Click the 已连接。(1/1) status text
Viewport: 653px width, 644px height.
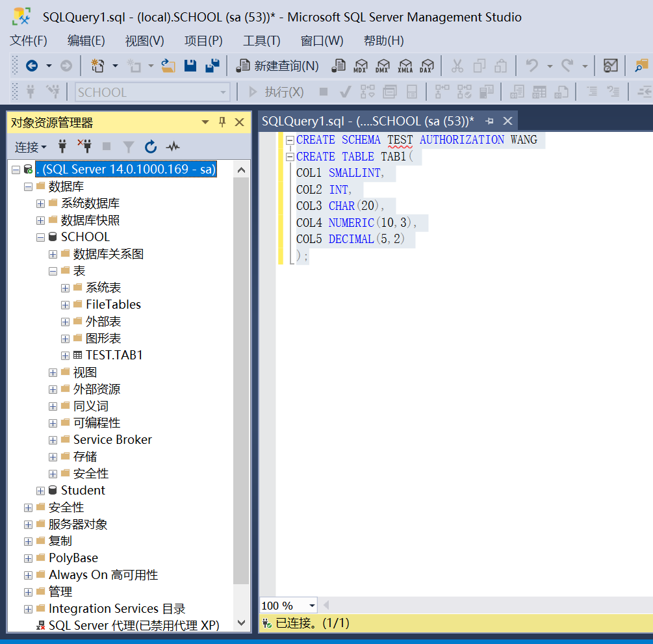[x=313, y=623]
